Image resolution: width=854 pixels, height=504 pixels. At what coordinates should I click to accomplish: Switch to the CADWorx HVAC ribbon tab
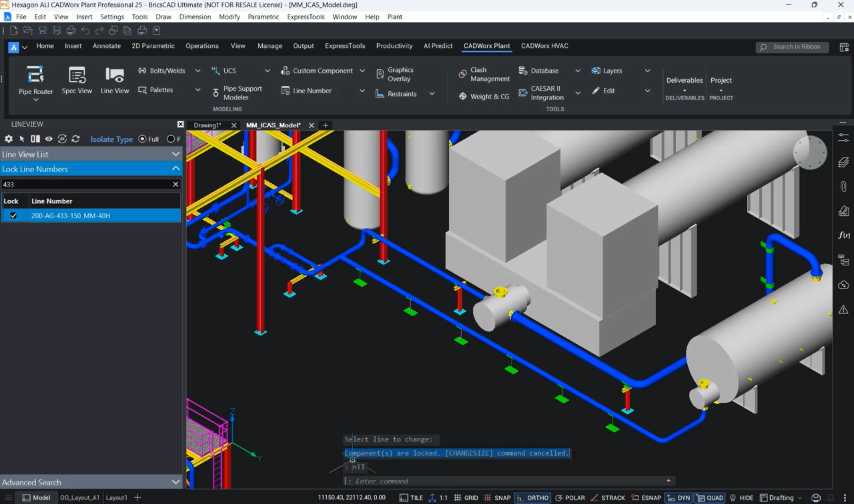point(544,46)
